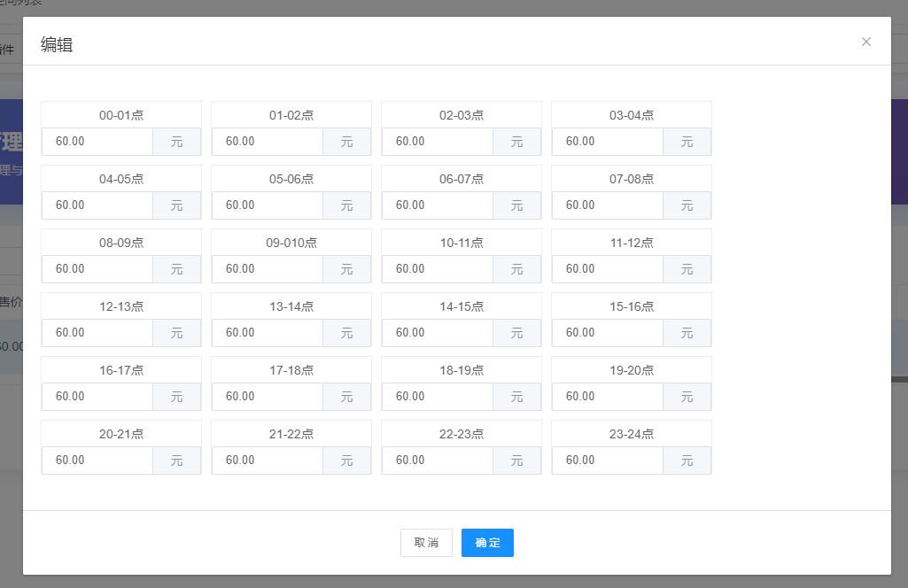Click the 12-13点 price field
This screenshot has height=588, width=908.
(x=97, y=333)
